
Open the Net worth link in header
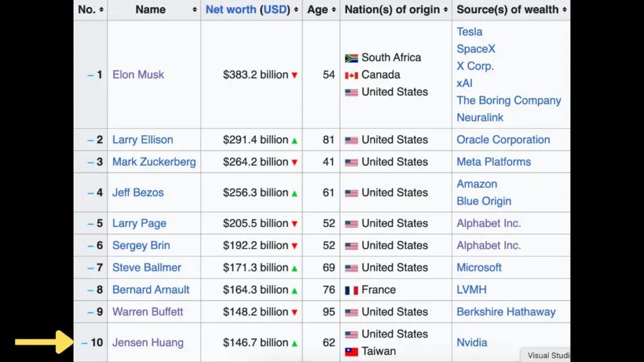point(231,9)
